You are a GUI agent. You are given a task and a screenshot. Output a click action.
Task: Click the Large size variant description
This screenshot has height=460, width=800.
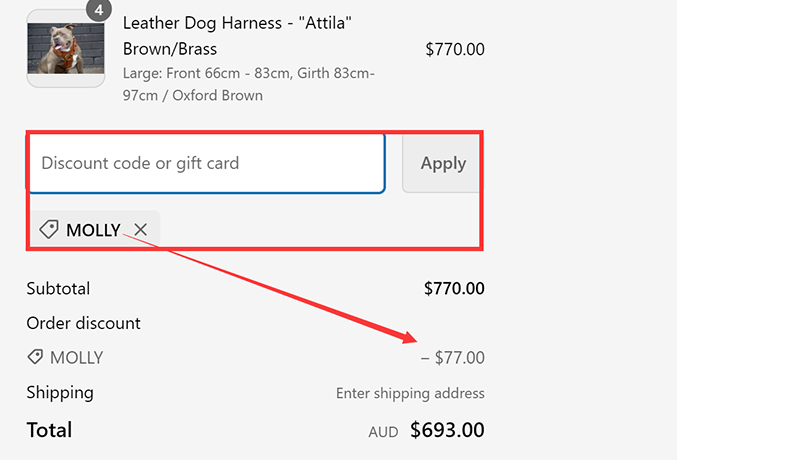pyautogui.click(x=248, y=84)
